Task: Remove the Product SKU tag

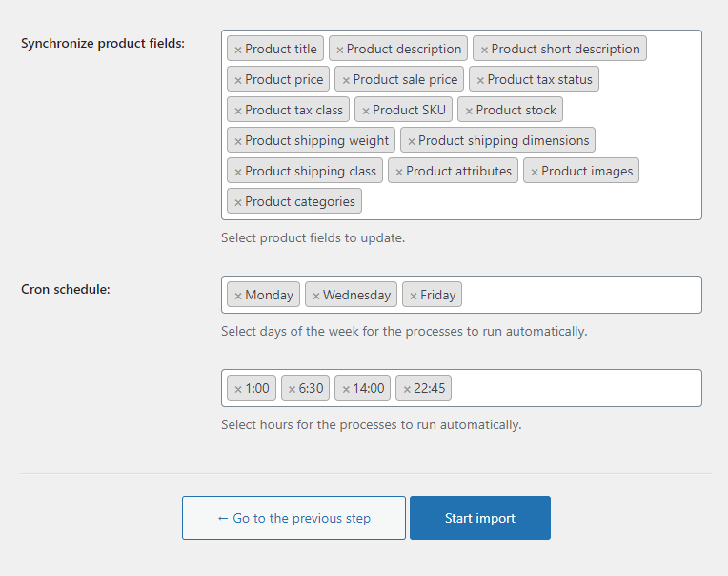Action: point(365,111)
